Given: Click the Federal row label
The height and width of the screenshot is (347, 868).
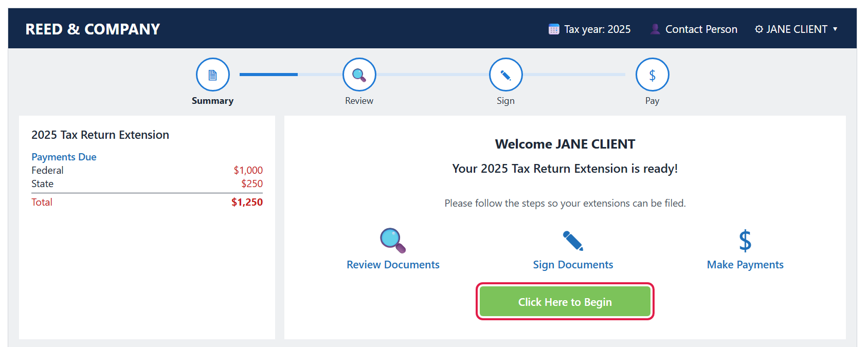Looking at the screenshot, I should pos(47,170).
